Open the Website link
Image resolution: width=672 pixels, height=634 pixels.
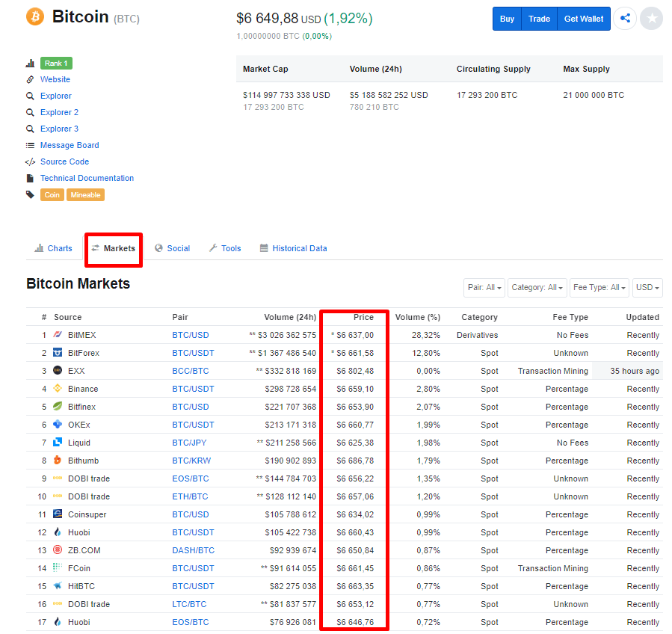click(x=55, y=79)
